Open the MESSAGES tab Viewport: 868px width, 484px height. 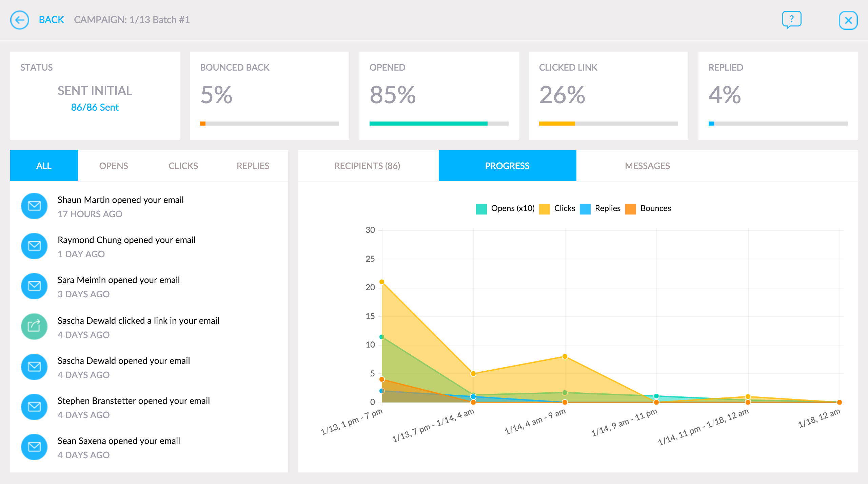pyautogui.click(x=647, y=166)
